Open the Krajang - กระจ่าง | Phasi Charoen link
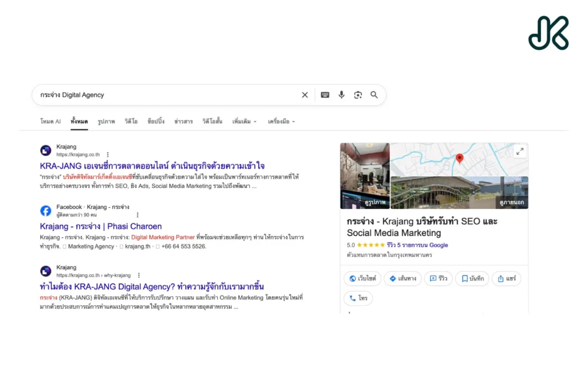The image size is (588, 392). pos(101,226)
